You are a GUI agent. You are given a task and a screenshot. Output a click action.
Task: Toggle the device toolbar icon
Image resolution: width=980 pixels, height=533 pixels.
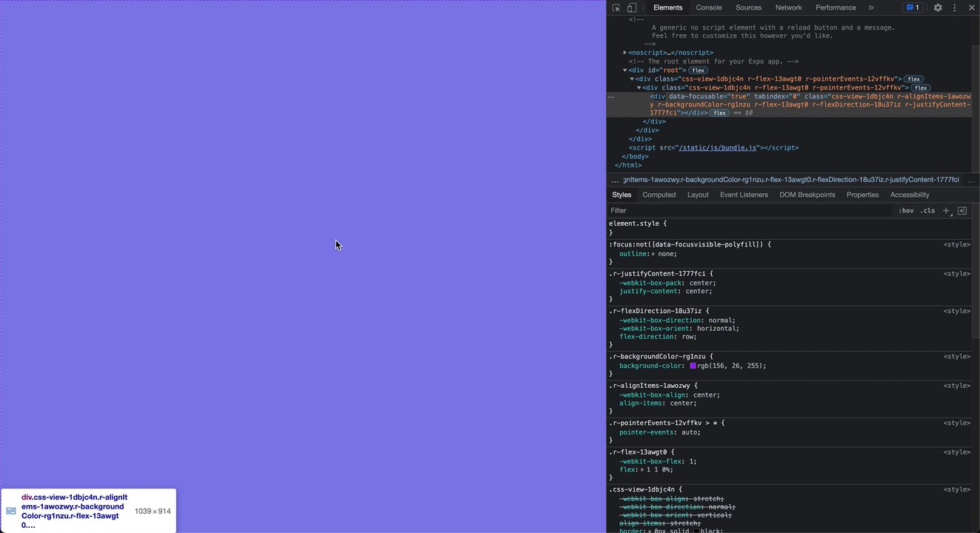[x=632, y=7]
